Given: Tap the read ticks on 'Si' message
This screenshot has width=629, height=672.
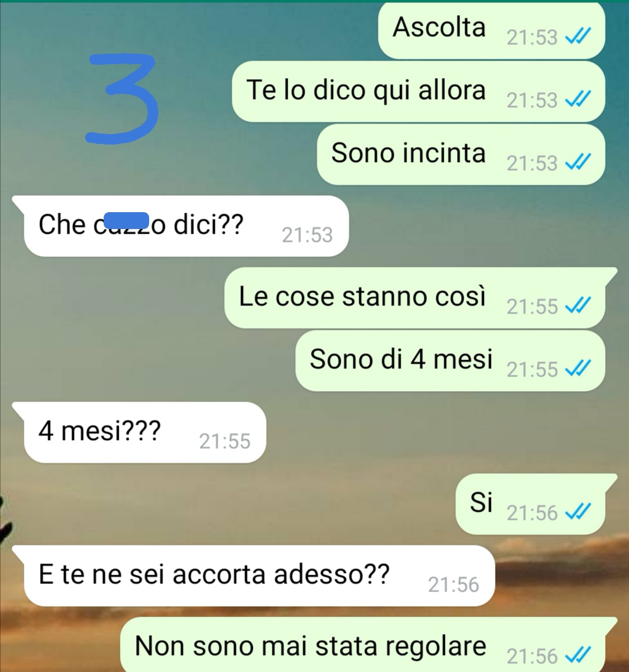Looking at the screenshot, I should click(578, 511).
